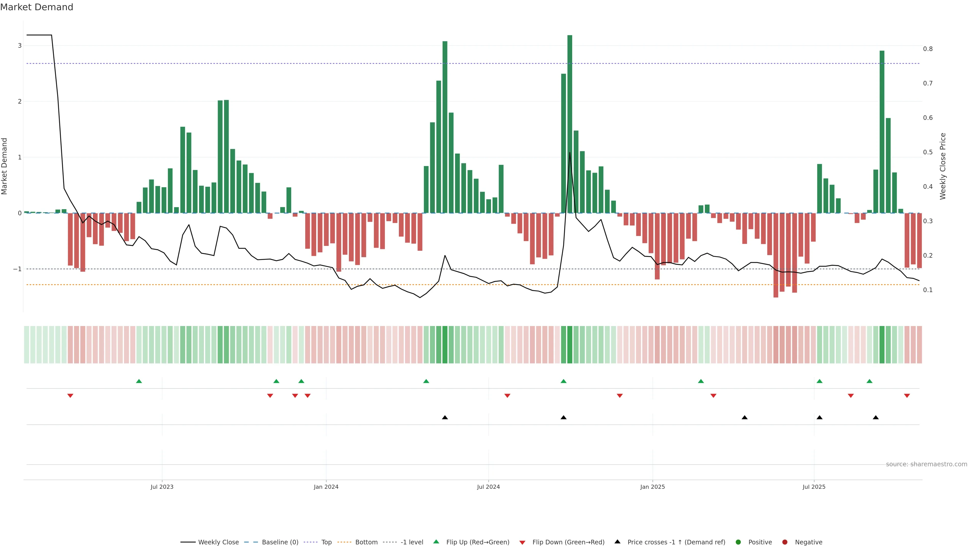Image resolution: width=980 pixels, height=551 pixels.
Task: Click the green Flip Up legend triangle icon
Action: click(x=436, y=542)
